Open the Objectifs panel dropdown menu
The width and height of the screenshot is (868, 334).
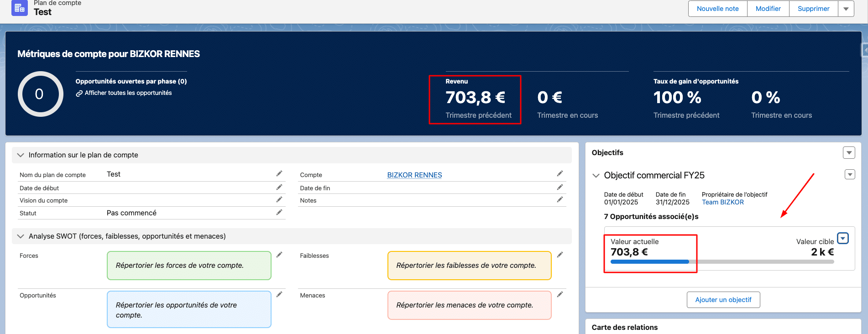[849, 153]
